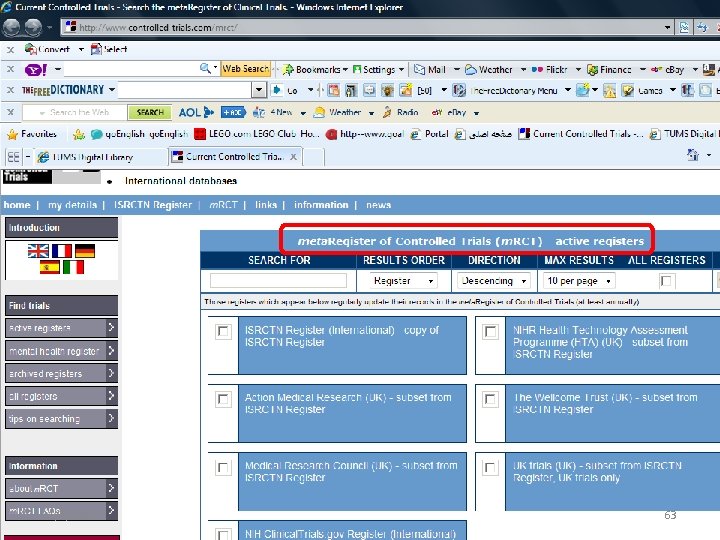This screenshot has width=720, height=540.
Task: Tick the All Registers checkbox
Action: click(666, 281)
